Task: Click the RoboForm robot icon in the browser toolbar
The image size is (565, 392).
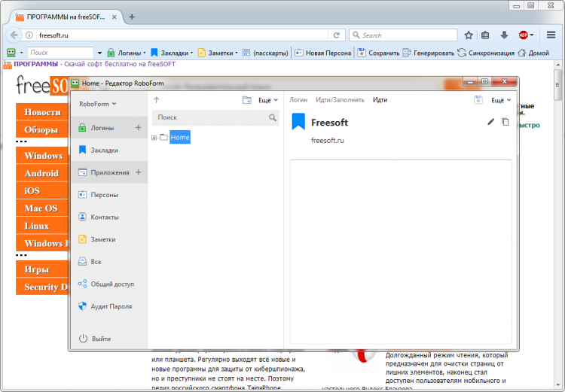Action: click(11, 53)
